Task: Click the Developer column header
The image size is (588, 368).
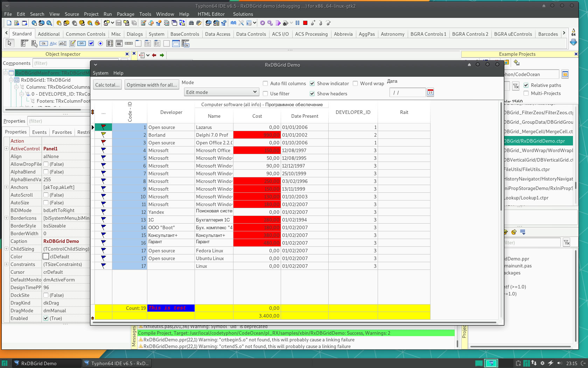Action: (x=171, y=112)
